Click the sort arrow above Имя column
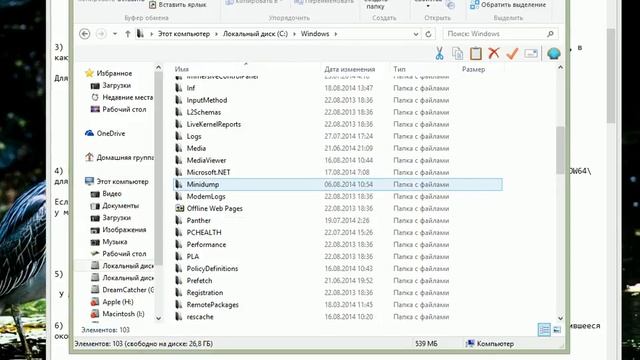 tap(246, 64)
